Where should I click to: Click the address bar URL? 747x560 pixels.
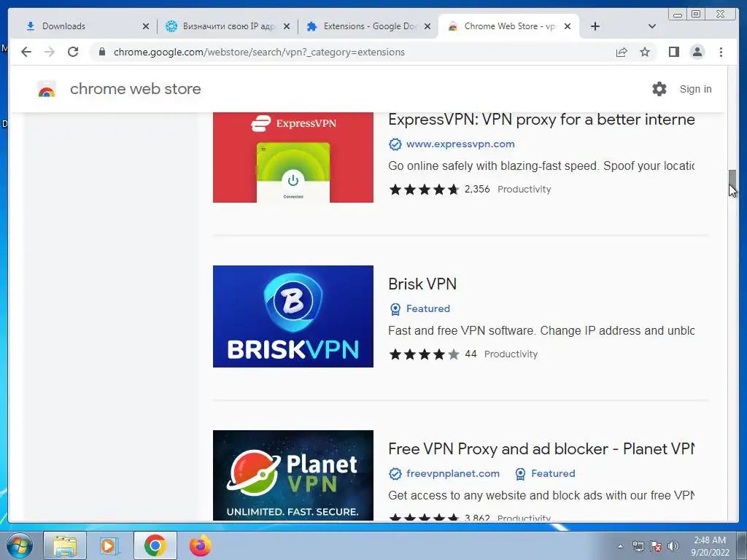pyautogui.click(x=259, y=52)
